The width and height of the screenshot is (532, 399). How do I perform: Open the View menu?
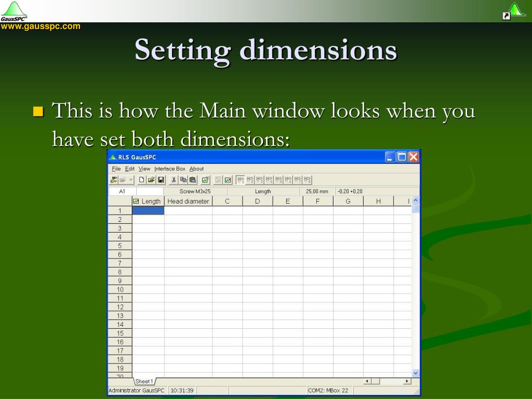coord(144,169)
